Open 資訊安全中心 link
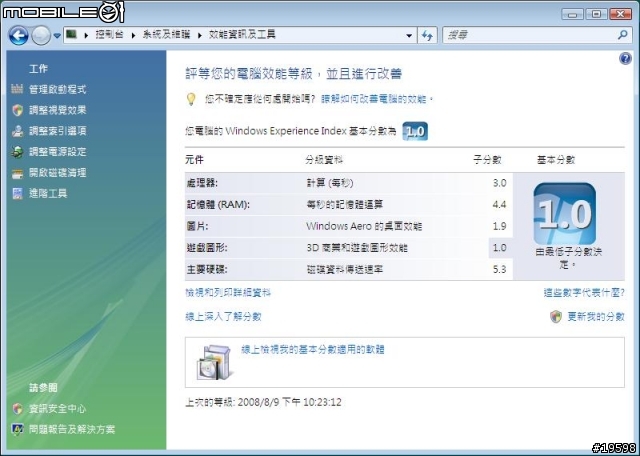Image resolution: width=640 pixels, height=456 pixels. [x=58, y=408]
